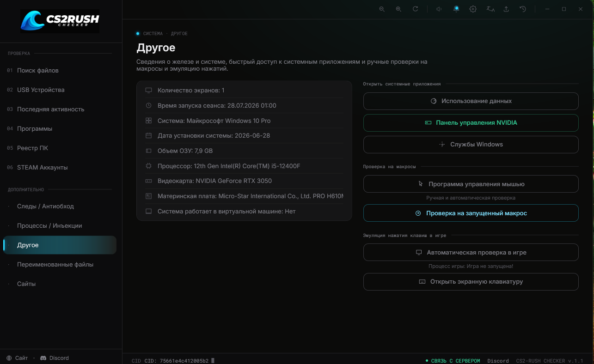Click the CS2-RUSH CHECKER v.1.1 version text
This screenshot has height=364, width=594.
pos(550,361)
